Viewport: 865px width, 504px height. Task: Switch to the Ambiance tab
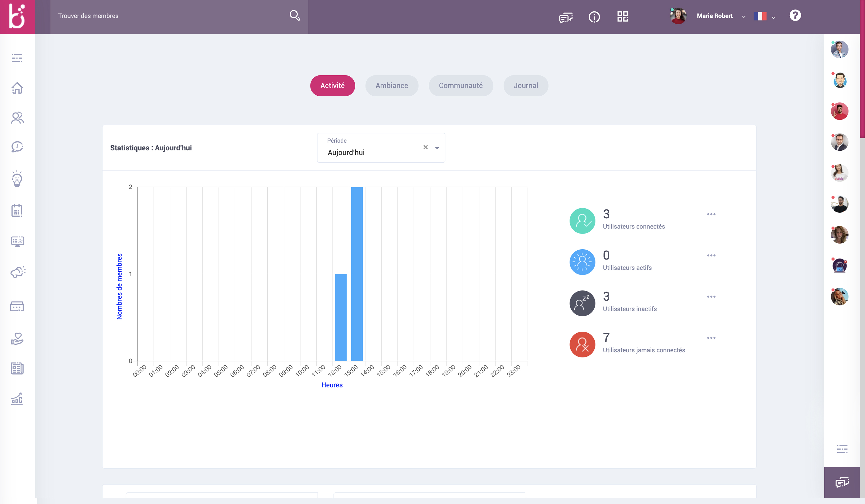click(392, 85)
